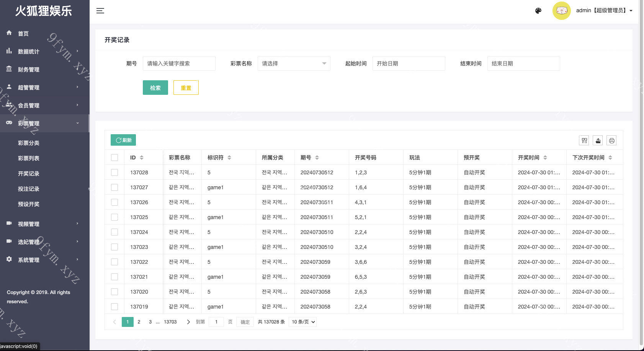The width and height of the screenshot is (644, 351).
Task: Click the camera icon for 选妃管理
Action: tap(9, 241)
